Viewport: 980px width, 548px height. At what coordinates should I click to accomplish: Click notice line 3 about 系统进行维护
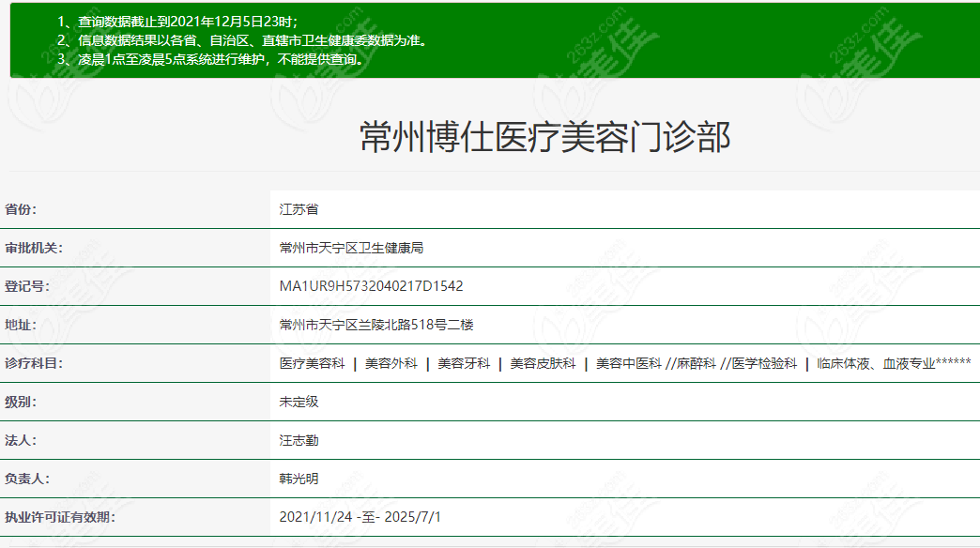210,59
